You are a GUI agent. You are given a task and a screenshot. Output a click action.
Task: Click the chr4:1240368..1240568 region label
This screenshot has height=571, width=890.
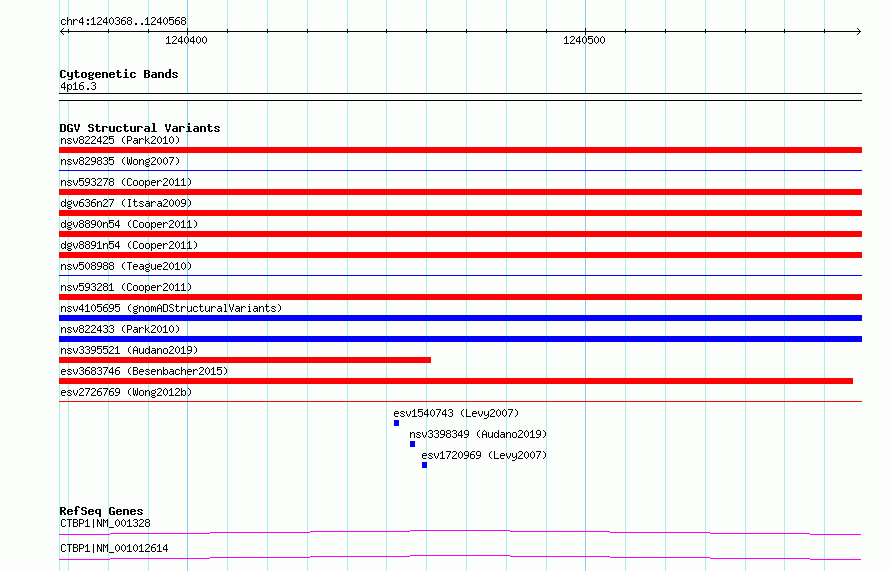(123, 21)
